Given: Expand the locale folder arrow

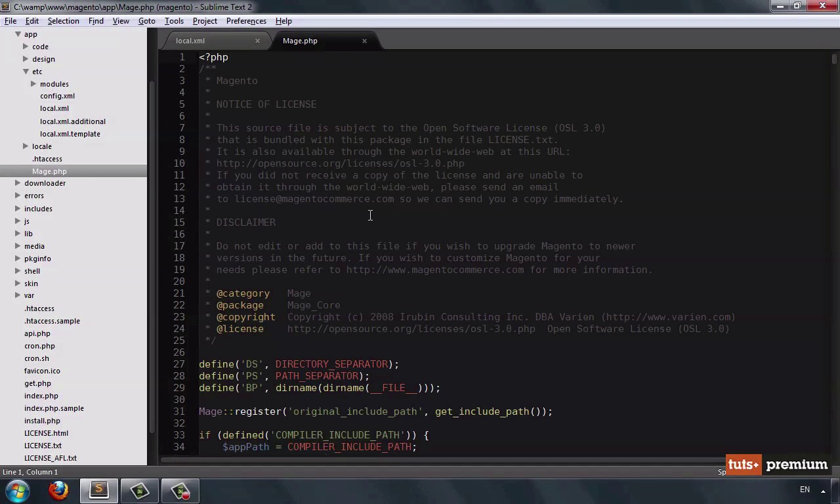Looking at the screenshot, I should (x=26, y=146).
